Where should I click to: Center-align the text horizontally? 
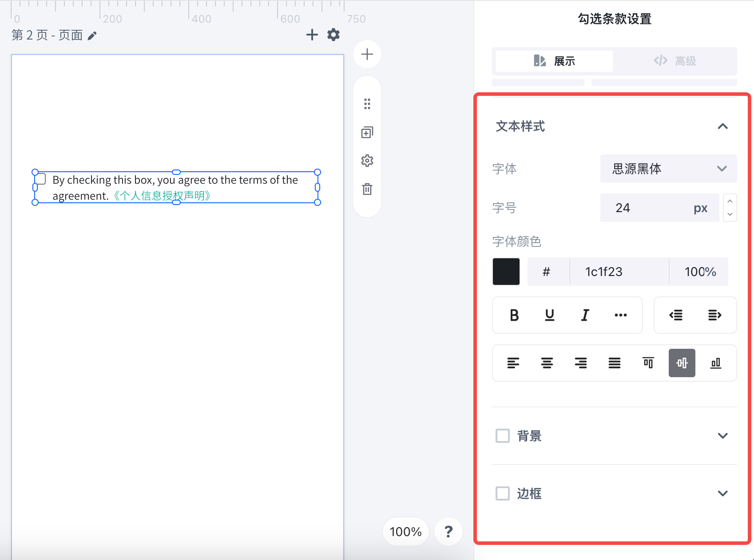click(x=547, y=363)
